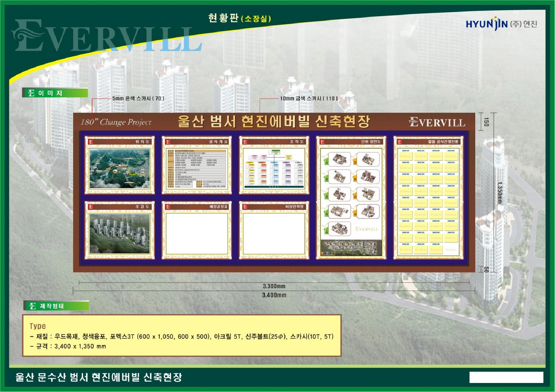Click the E icon in 단위 평면도 header

tap(322, 142)
